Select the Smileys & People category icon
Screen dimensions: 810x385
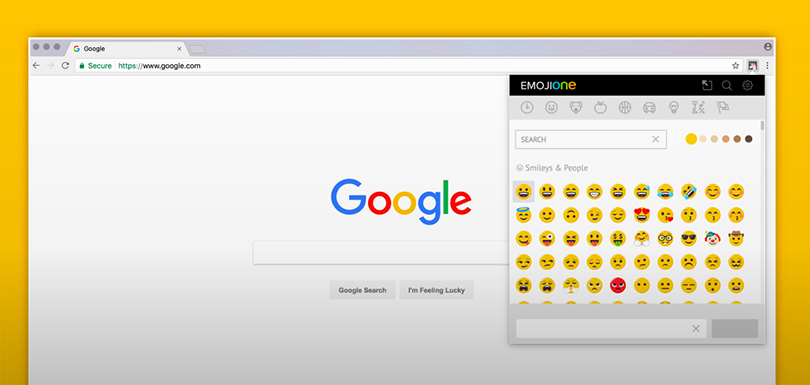(x=551, y=107)
